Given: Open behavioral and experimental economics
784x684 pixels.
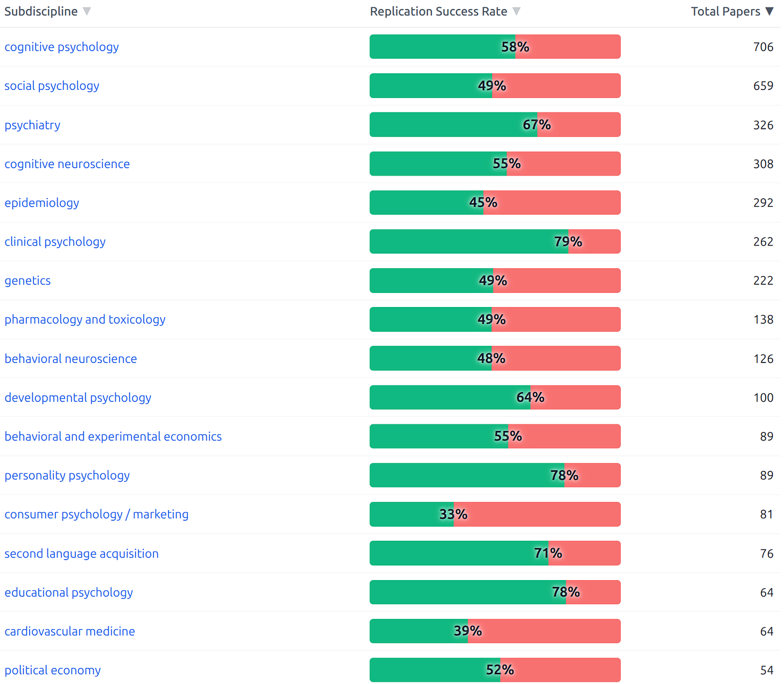Looking at the screenshot, I should 113,436.
